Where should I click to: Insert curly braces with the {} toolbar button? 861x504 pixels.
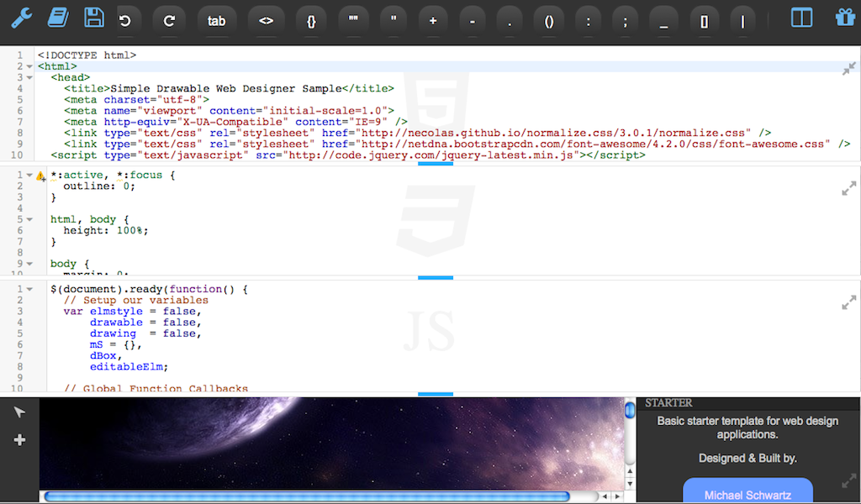coord(310,21)
